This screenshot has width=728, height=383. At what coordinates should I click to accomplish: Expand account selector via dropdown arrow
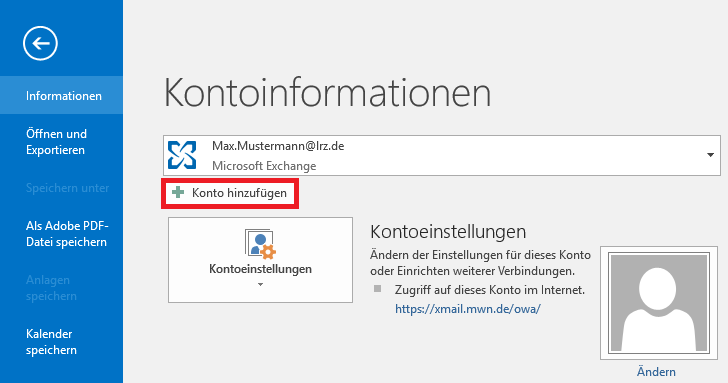click(710, 155)
